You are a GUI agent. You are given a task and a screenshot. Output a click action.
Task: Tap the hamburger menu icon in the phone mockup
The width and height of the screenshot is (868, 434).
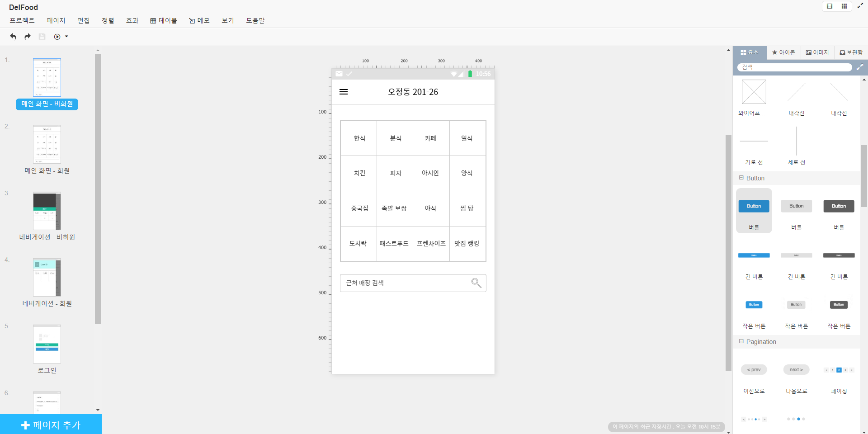344,92
